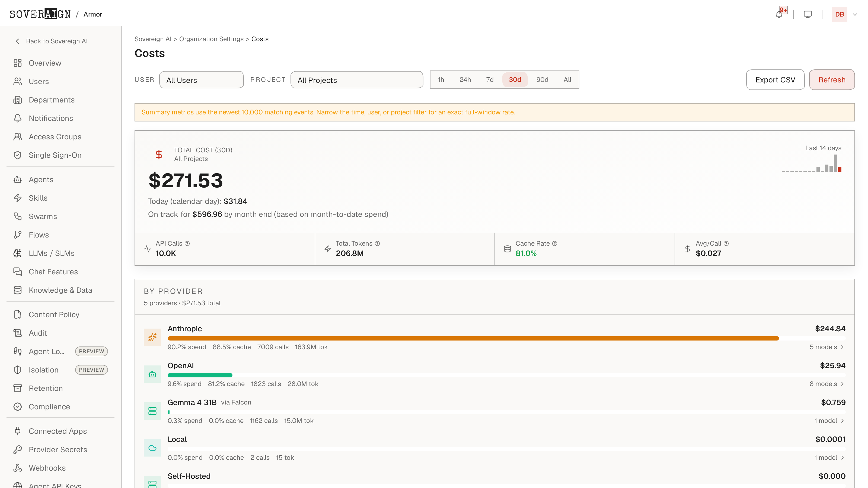Click the Retention archive icon
The image size is (868, 488).
coord(18,388)
